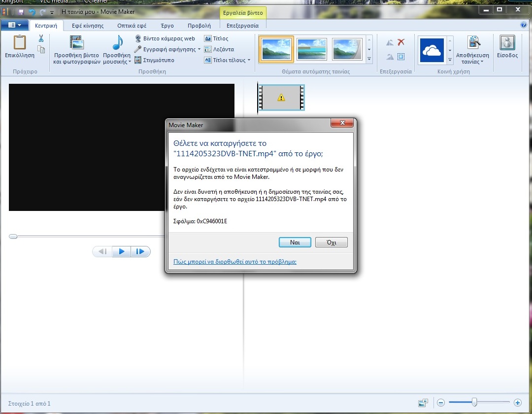Open the help question mark icon
This screenshot has height=414, width=532.
coord(524,25)
